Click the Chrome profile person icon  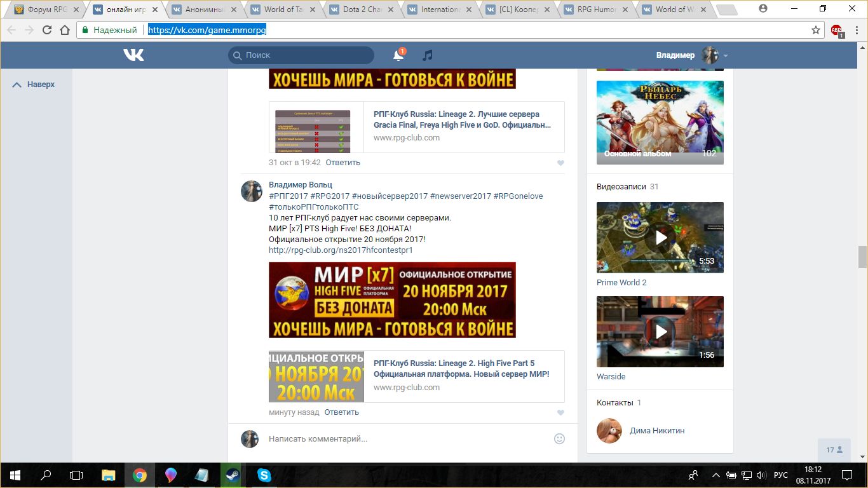coord(763,9)
